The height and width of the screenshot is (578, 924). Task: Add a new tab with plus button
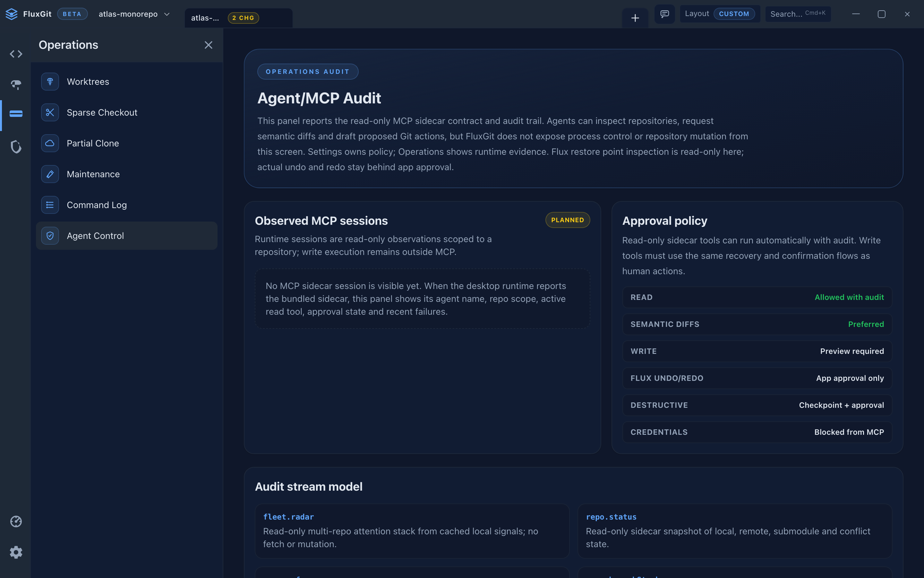635,18
